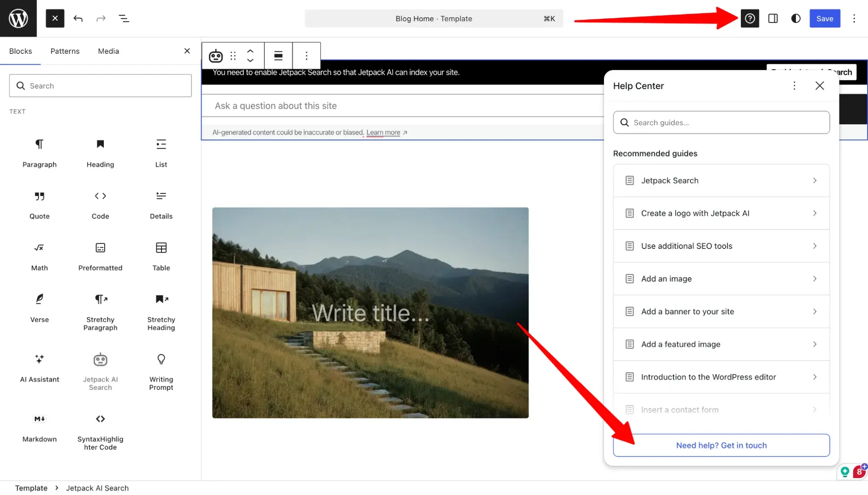Open the Help Center question mark icon
Viewport: 868px width, 495px height.
[750, 18]
